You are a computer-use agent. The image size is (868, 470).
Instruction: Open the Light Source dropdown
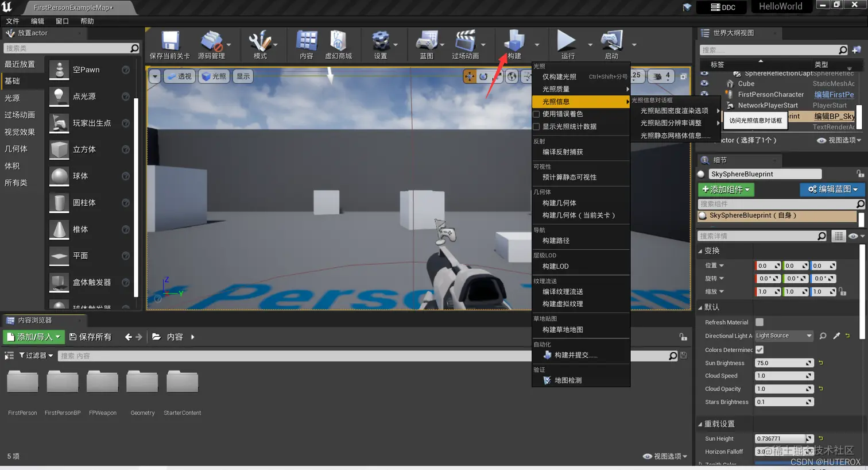pos(784,336)
